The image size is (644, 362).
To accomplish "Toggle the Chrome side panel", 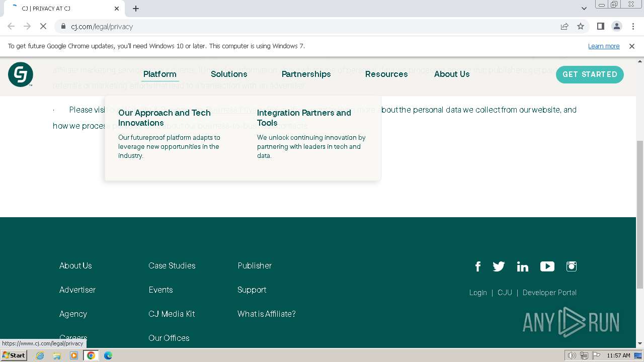I will click(x=600, y=26).
